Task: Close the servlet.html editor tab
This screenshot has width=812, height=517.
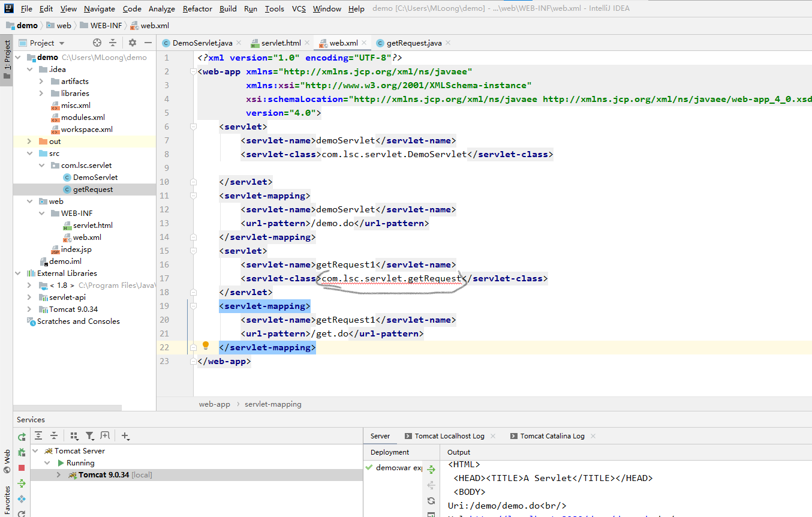Action: point(307,43)
